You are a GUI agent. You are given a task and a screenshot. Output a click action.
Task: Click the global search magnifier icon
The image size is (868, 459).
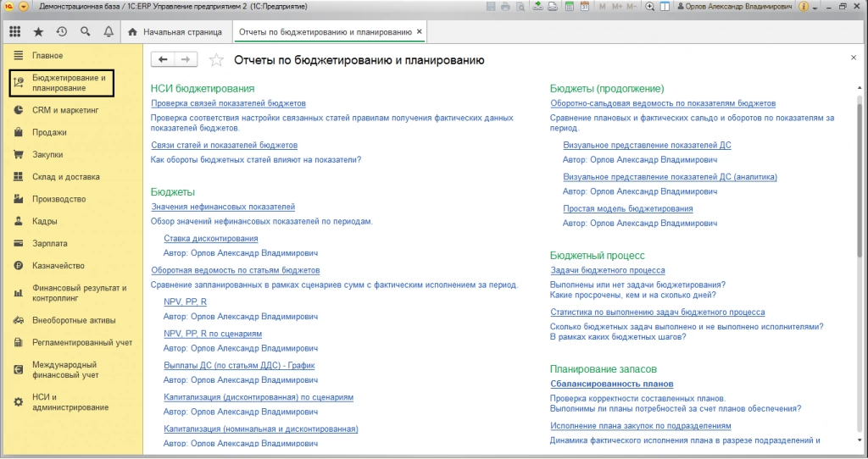[85, 32]
